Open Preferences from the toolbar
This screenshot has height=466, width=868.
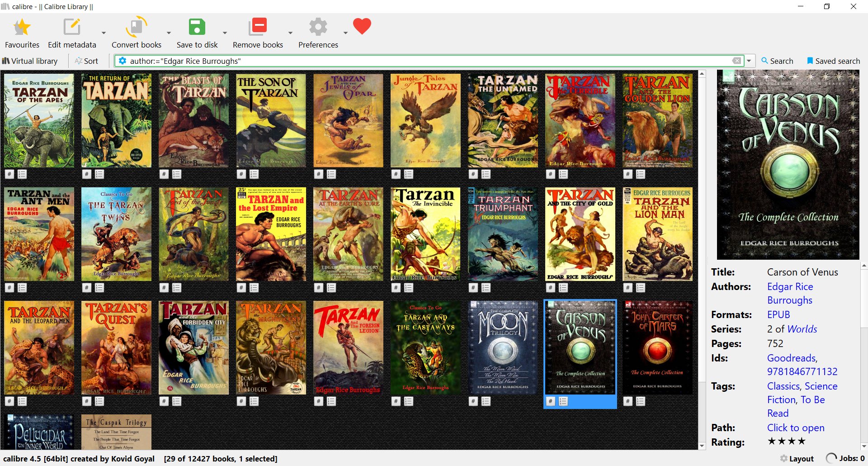(x=318, y=33)
